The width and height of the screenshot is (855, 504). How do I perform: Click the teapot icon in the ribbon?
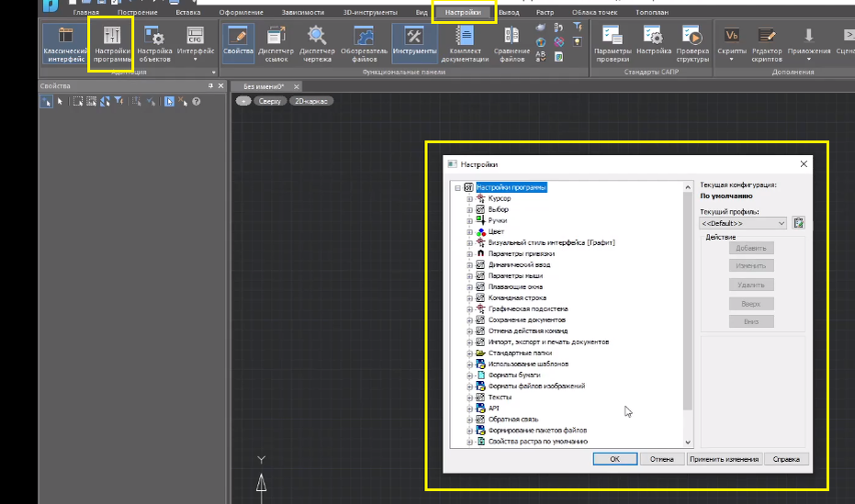540,27
